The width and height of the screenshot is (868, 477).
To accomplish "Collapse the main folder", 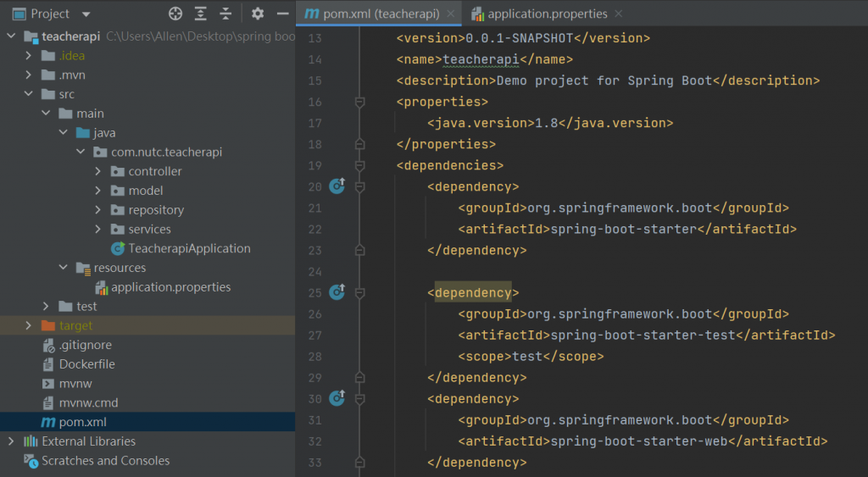I will tap(46, 114).
